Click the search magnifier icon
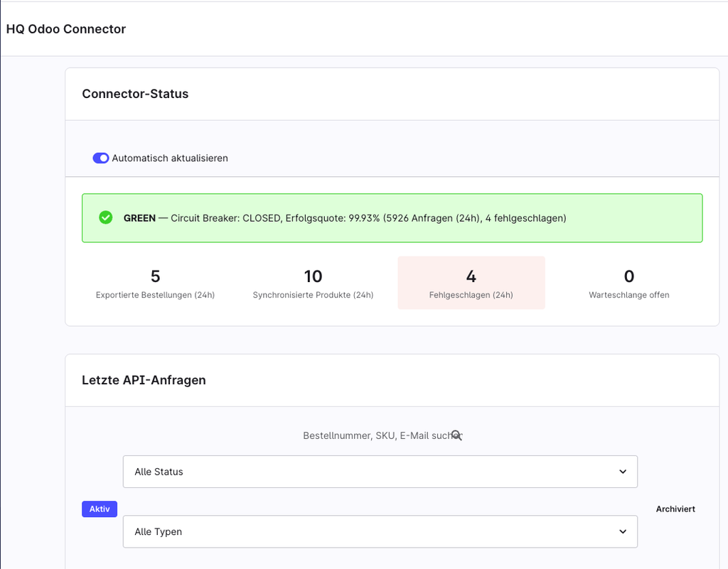This screenshot has width=728, height=569. click(x=456, y=435)
